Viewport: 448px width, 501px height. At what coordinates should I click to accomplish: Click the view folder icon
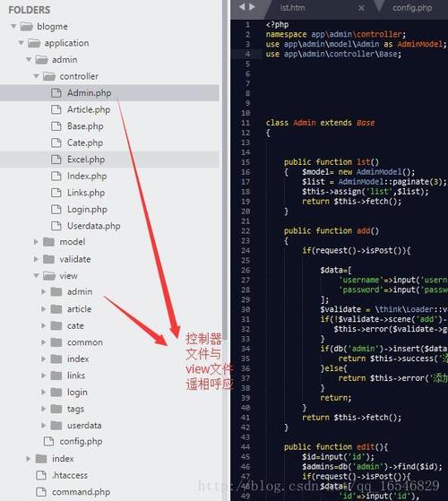[49, 275]
